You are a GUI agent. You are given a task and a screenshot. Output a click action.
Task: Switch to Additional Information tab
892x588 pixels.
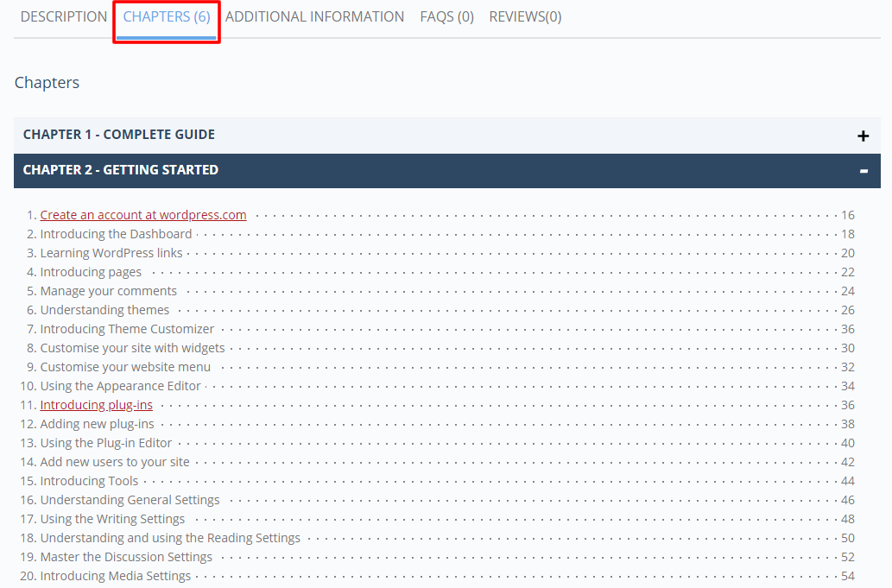314,16
